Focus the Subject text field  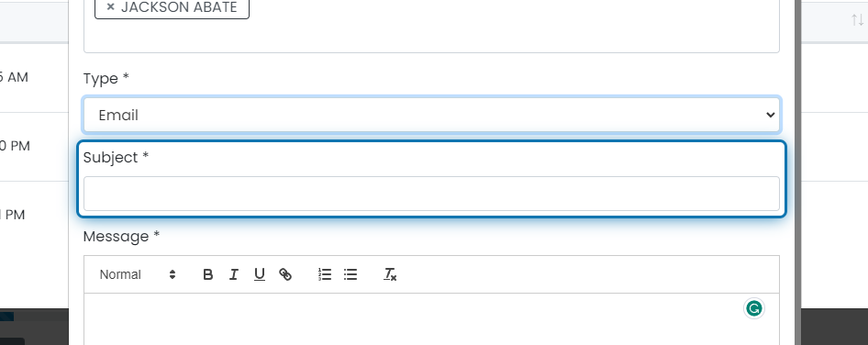click(431, 194)
